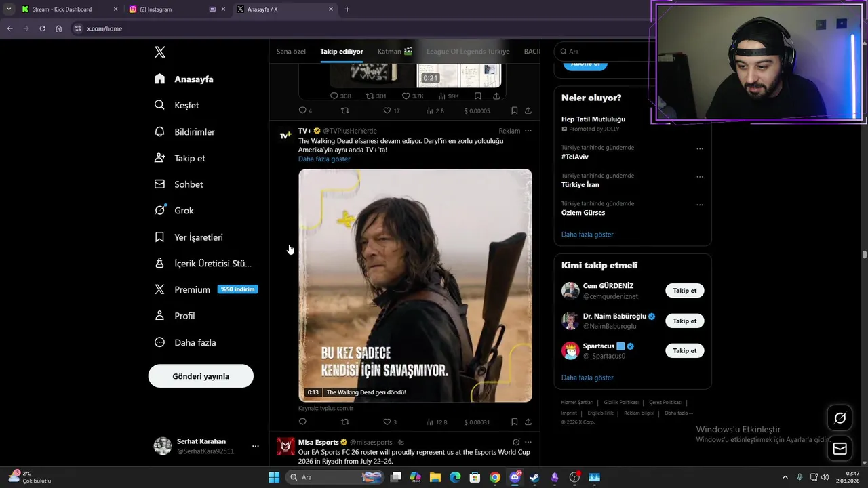The image size is (868, 488).
Task: Open Sohbet messages in sidebar
Action: click(178, 184)
